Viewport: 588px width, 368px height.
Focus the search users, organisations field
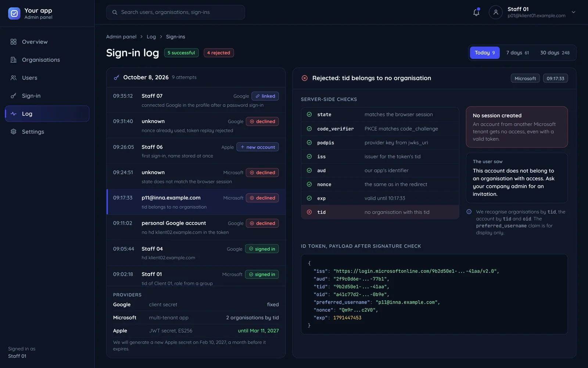tap(175, 12)
